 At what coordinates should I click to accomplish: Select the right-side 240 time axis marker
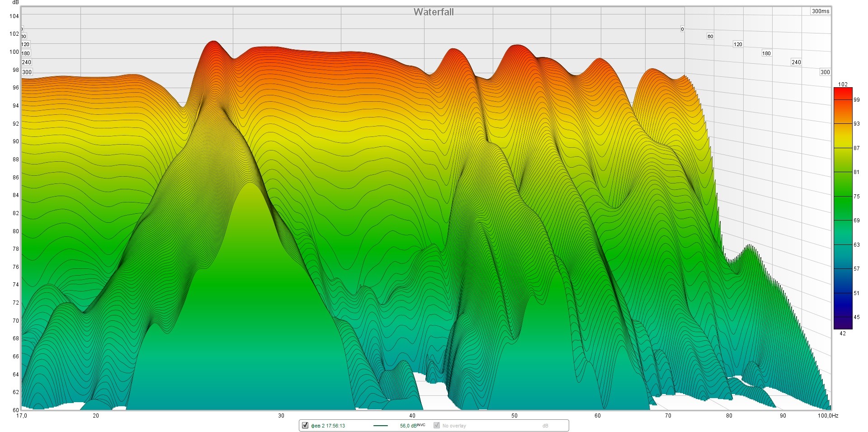click(796, 62)
